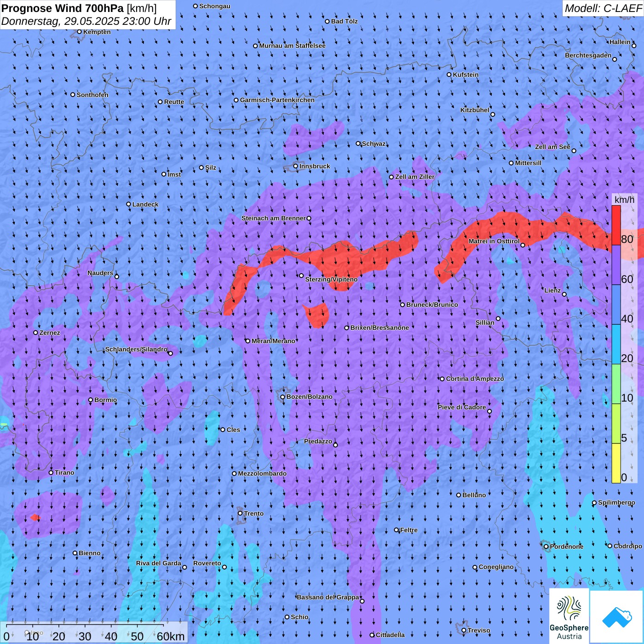644x644 pixels.
Task: Click the Bruneck/Brunico label
Action: (x=432, y=305)
